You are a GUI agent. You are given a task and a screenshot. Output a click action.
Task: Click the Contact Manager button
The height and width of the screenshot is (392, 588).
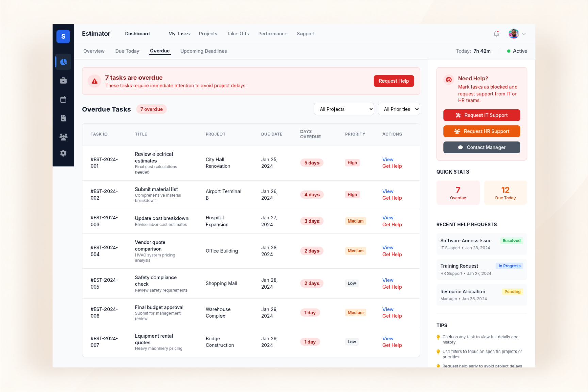(481, 147)
